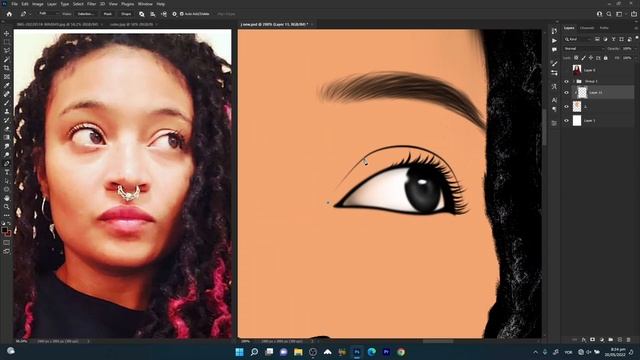Toggle lock position icon
Image resolution: width=640 pixels, height=360 pixels.
(x=591, y=58)
